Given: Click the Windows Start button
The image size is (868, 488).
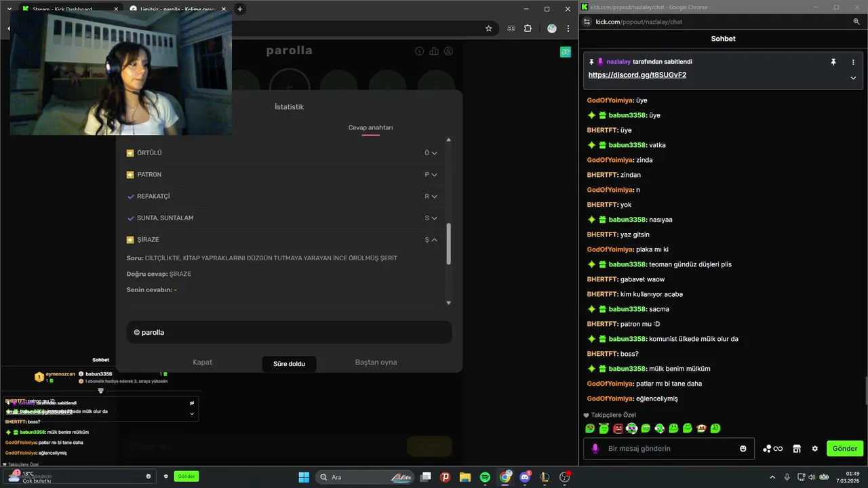Looking at the screenshot, I should click(304, 477).
